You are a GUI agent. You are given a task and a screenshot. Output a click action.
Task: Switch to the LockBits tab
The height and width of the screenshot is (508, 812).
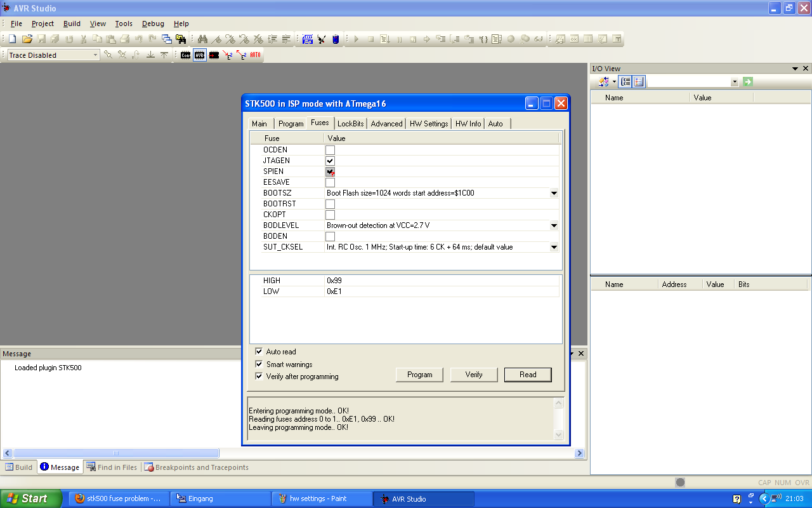coord(350,124)
